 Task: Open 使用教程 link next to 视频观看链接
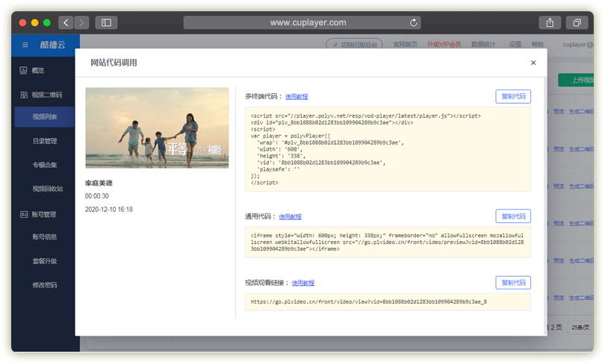303,283
